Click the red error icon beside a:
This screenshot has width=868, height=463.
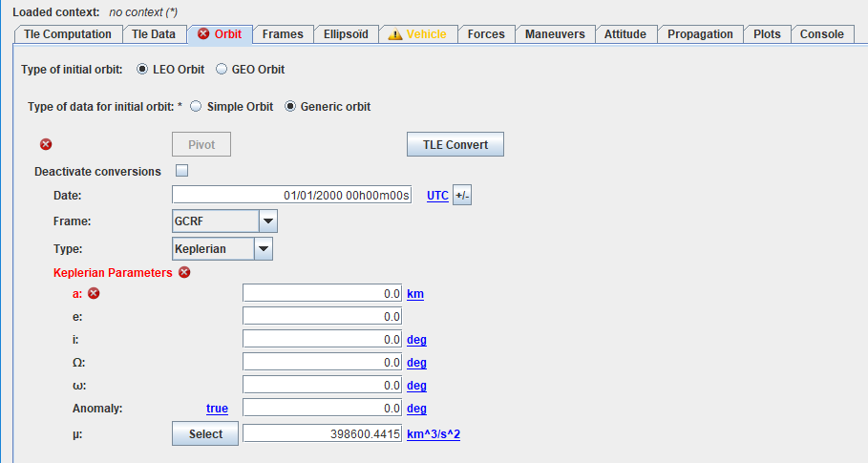(94, 294)
